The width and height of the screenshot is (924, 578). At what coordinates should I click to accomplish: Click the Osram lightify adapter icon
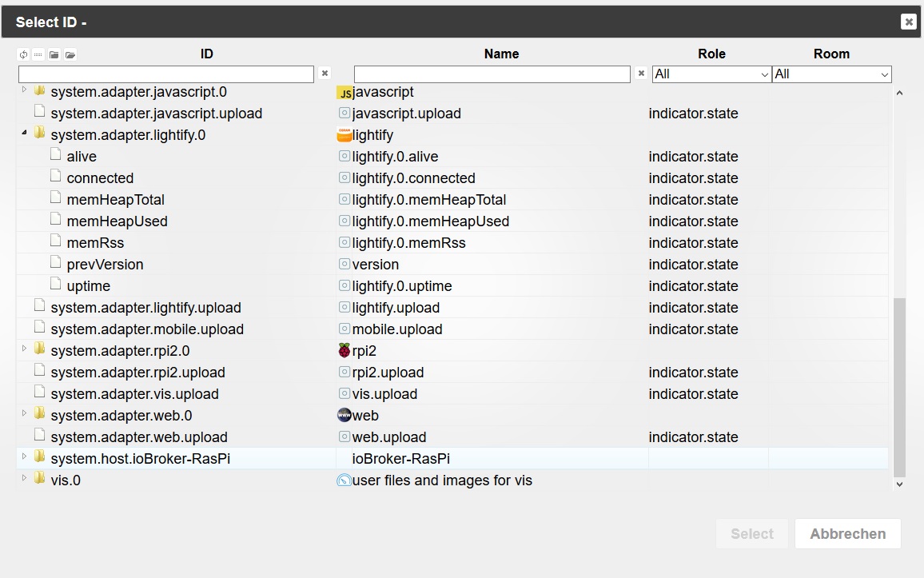click(x=345, y=135)
